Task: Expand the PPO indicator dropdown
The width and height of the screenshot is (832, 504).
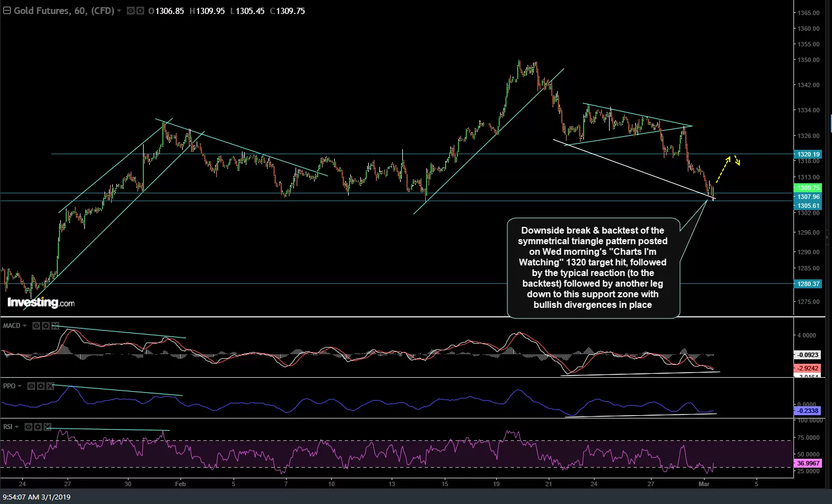Action: pos(20,386)
